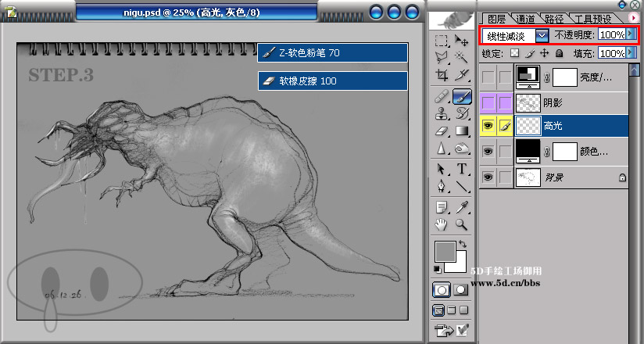
Task: Select the Sharpen triangle tool
Action: click(x=442, y=148)
